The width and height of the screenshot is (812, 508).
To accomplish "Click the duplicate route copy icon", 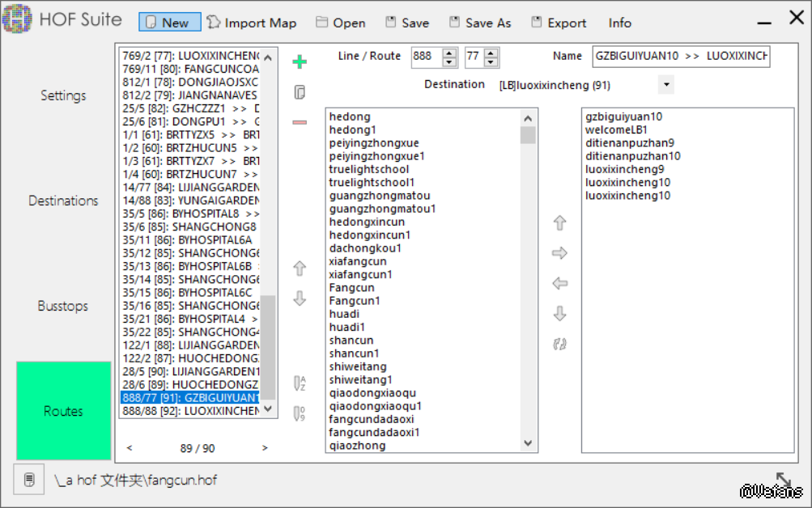I will click(300, 92).
